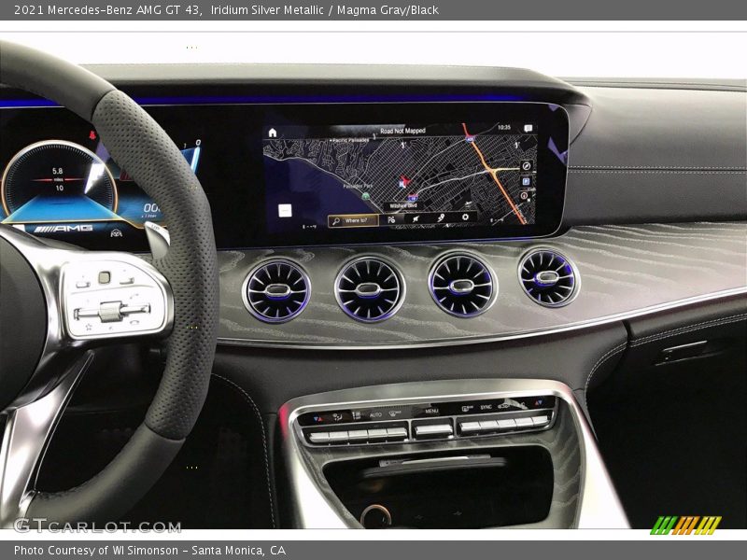Image resolution: width=747 pixels, height=560 pixels.
Task: Tap the 'Wilshire Blvd' street label
Action: [403, 205]
